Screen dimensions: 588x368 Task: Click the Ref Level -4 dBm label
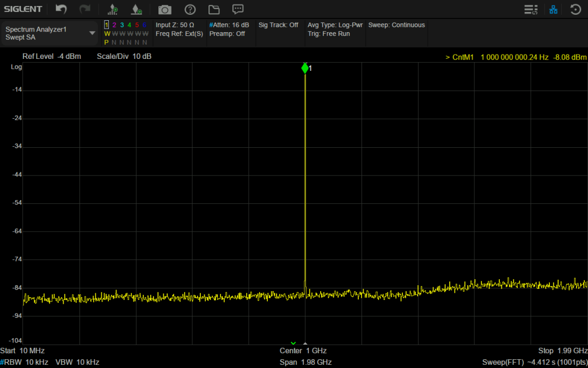tap(52, 57)
